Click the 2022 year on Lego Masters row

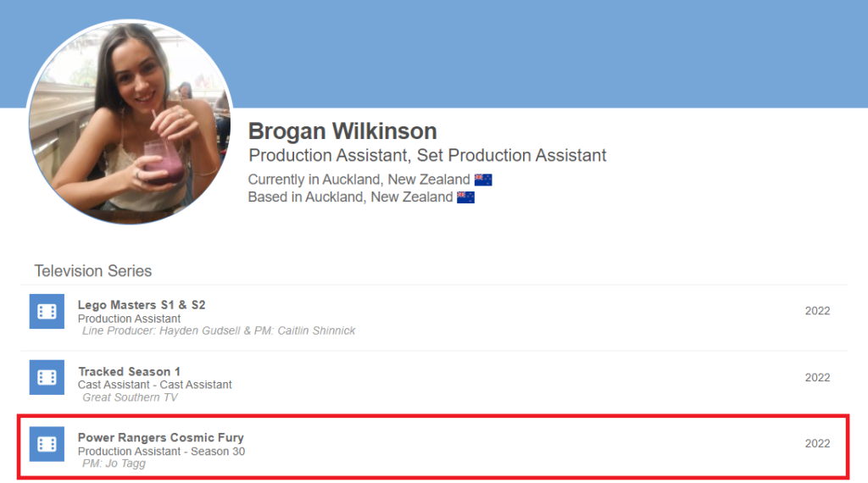click(817, 311)
